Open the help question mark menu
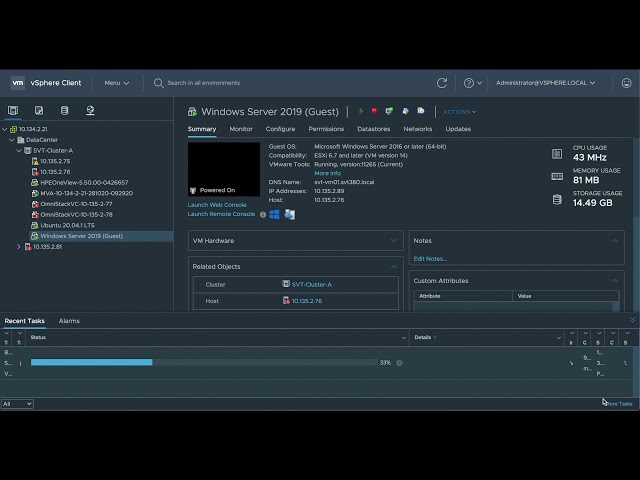Image resolution: width=640 pixels, height=480 pixels. pyautogui.click(x=473, y=83)
